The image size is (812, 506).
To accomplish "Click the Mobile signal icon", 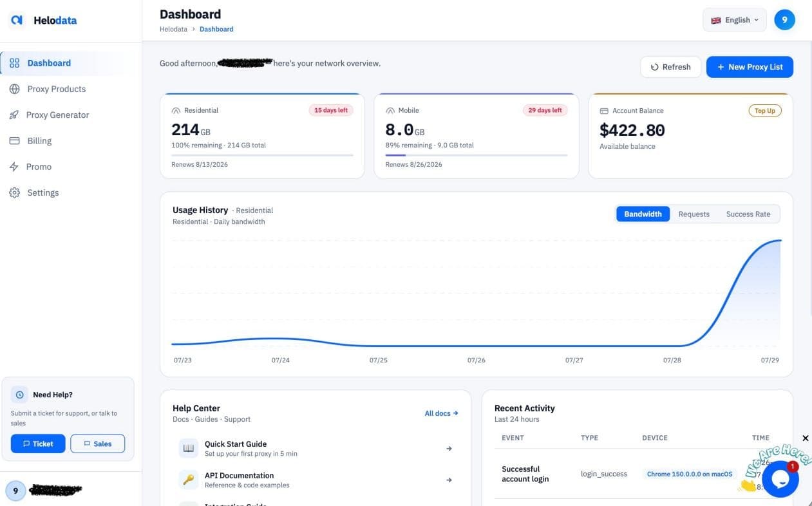I will pyautogui.click(x=390, y=111).
